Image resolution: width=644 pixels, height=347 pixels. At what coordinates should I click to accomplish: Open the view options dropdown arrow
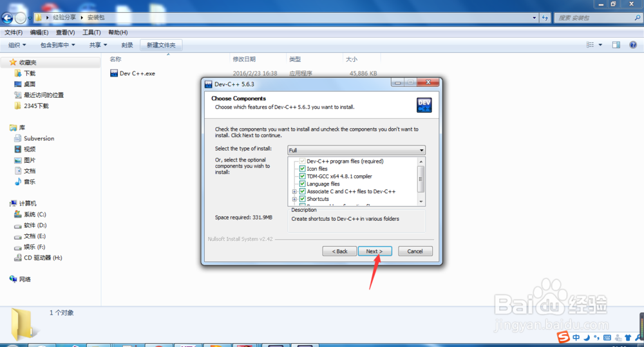(600, 45)
